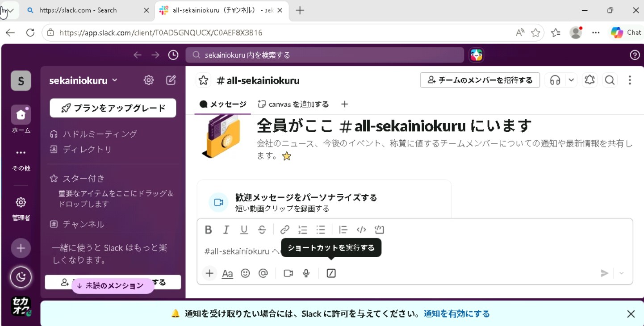Viewport: 644px width, 326px height.
Task: Open the emoji picker in composer
Action: click(x=245, y=273)
